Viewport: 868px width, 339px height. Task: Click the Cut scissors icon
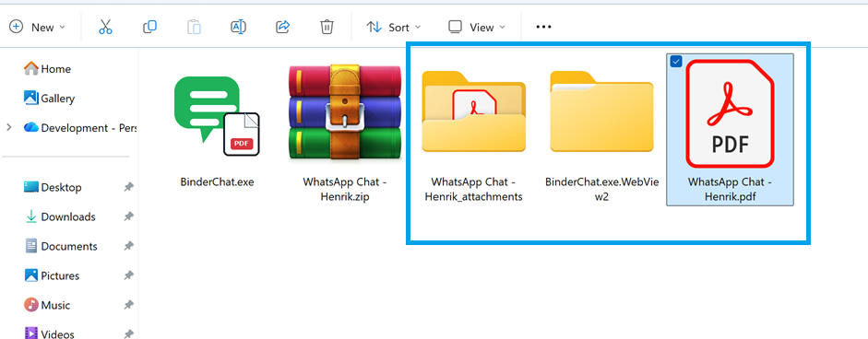pyautogui.click(x=105, y=27)
